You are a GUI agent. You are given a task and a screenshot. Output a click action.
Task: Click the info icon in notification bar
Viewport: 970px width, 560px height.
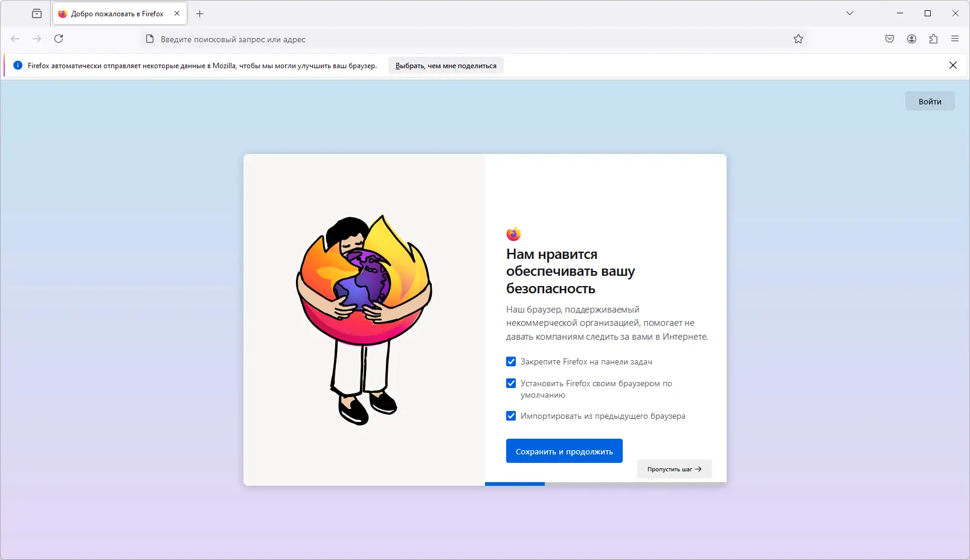pyautogui.click(x=18, y=65)
